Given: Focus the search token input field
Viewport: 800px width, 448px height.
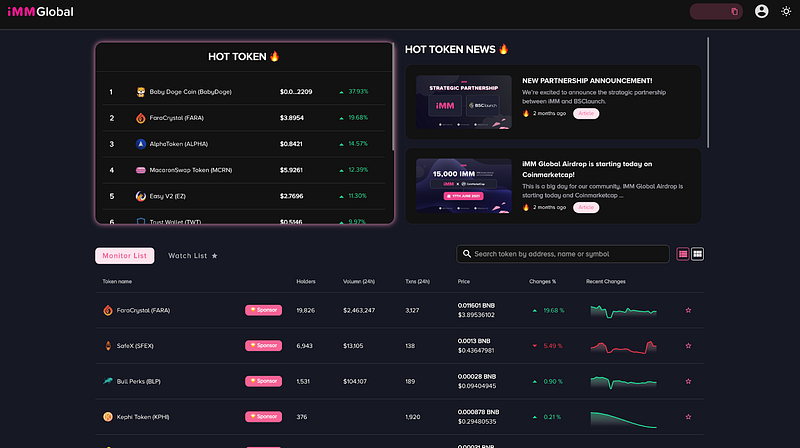Looking at the screenshot, I should tap(563, 254).
